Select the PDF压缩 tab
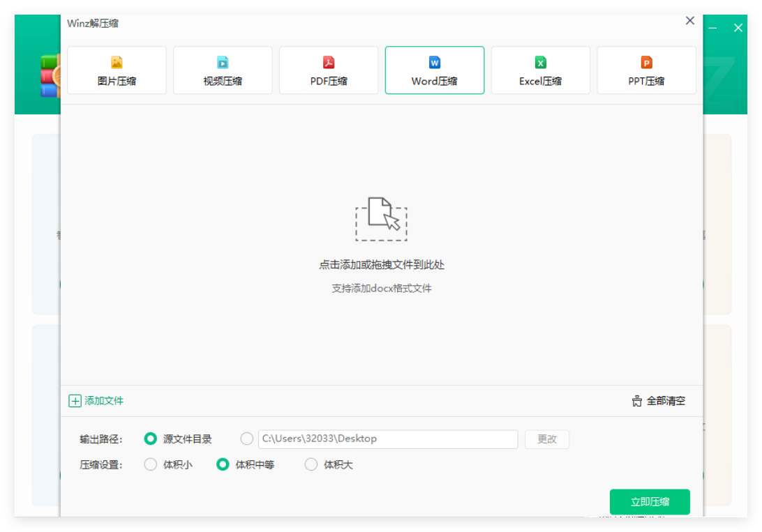762x532 pixels. [329, 70]
